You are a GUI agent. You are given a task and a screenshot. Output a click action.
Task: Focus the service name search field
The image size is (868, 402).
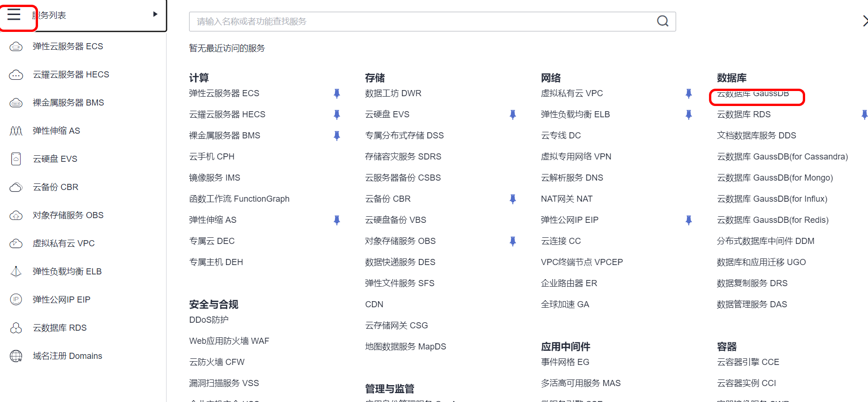pos(432,22)
